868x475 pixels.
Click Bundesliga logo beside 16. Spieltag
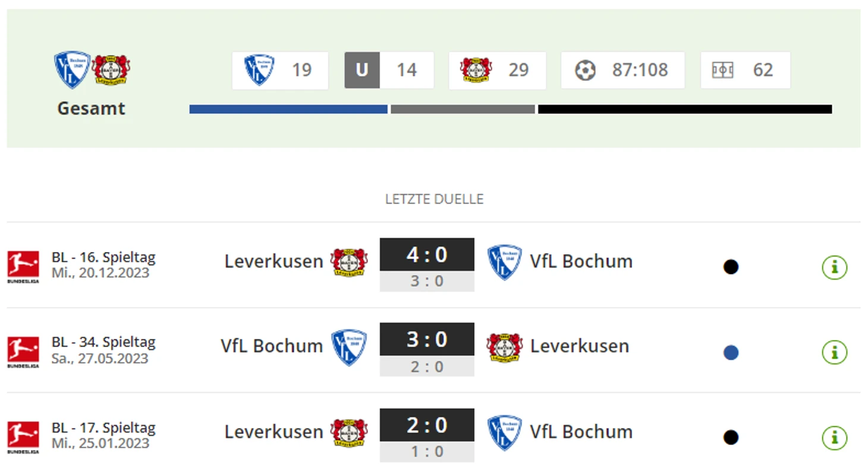coord(23,266)
